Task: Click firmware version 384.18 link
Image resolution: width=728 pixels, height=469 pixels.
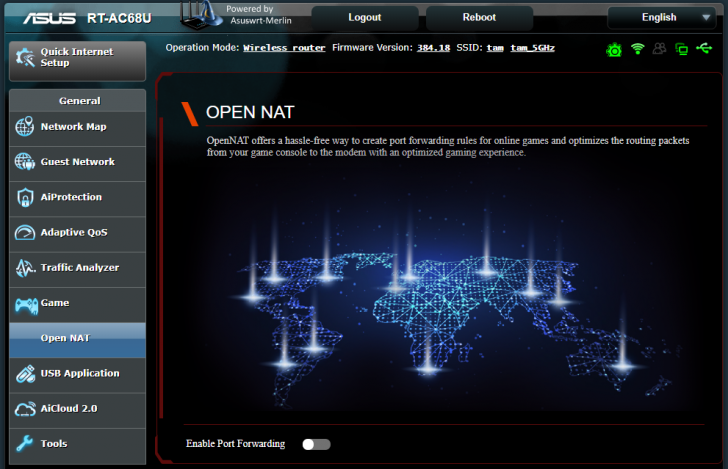Action: pyautogui.click(x=433, y=48)
